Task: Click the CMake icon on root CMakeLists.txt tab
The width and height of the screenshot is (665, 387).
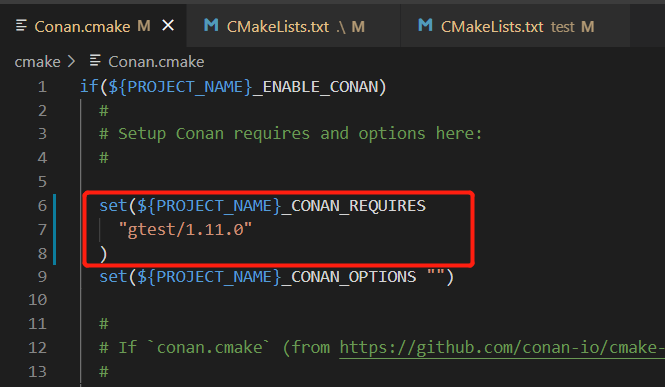Action: click(x=211, y=25)
